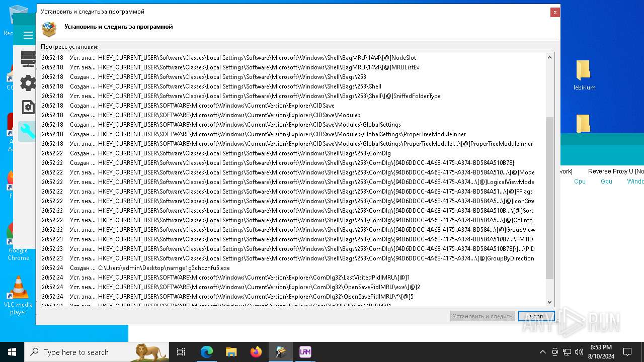Open the hamburger menu in the sidebar

tap(28, 35)
